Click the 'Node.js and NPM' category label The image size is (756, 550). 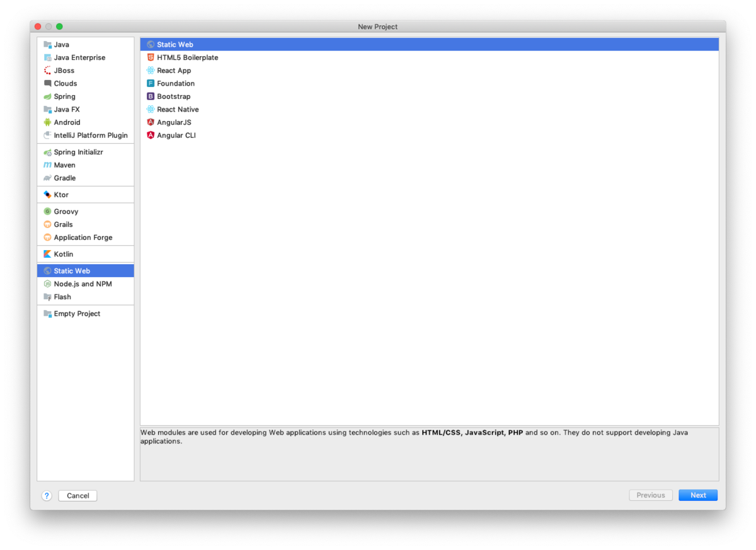coord(83,284)
